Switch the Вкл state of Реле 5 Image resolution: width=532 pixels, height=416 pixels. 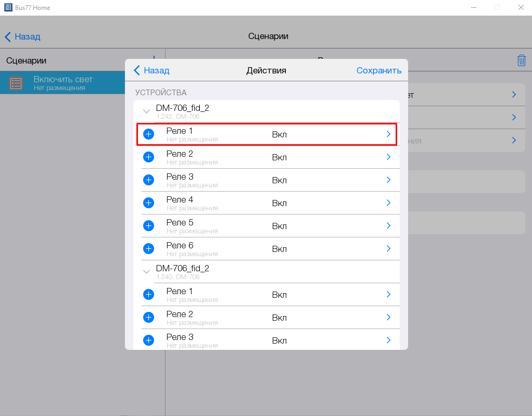(279, 226)
